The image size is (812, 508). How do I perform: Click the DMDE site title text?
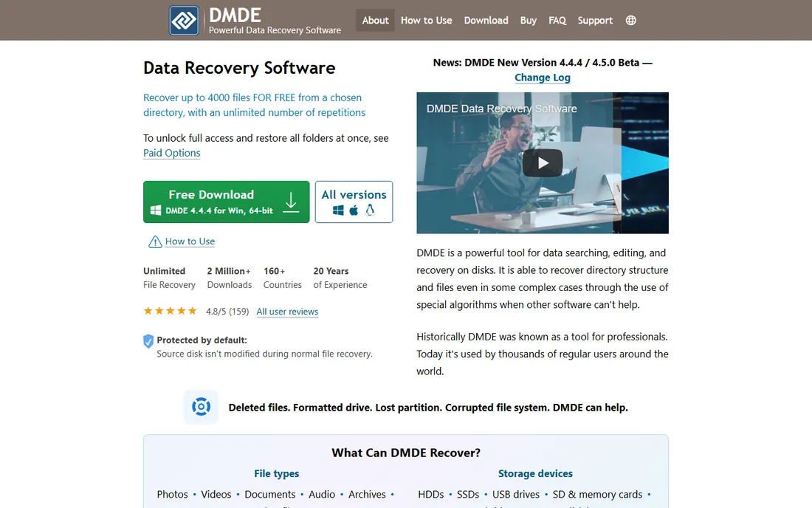click(x=235, y=15)
